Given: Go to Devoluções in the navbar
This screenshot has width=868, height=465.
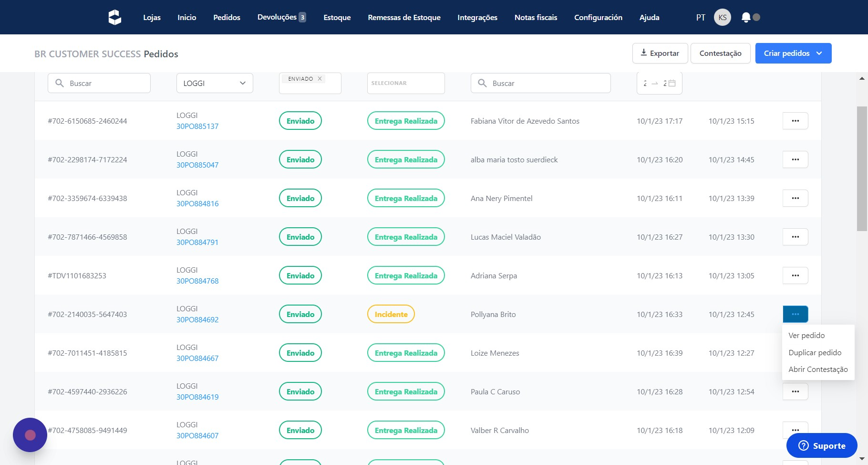Looking at the screenshot, I should pos(281,17).
